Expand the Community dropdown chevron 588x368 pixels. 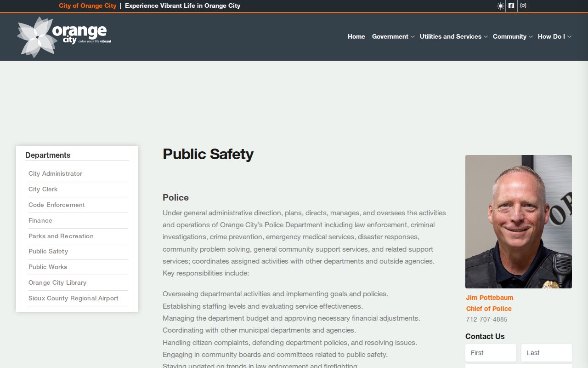531,37
